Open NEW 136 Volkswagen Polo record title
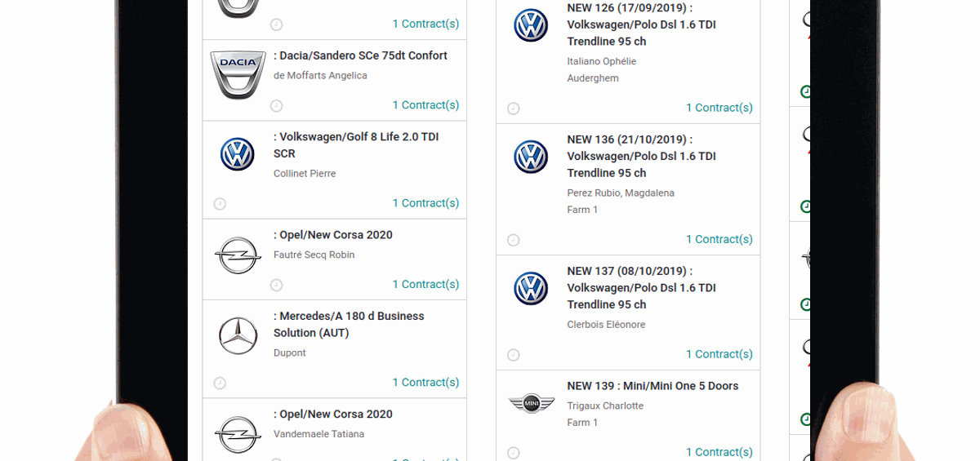 641,156
